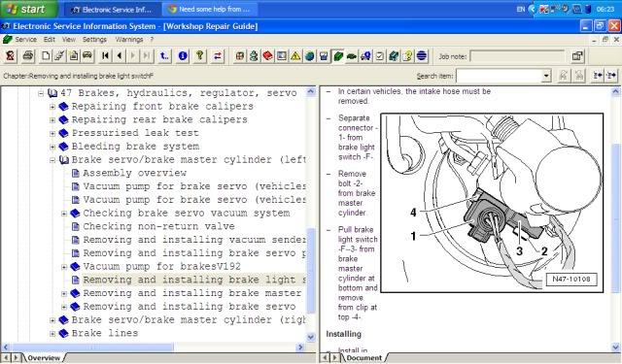Click the red and blue swap arrows icon
The image size is (622, 364).
pyautogui.click(x=218, y=56)
